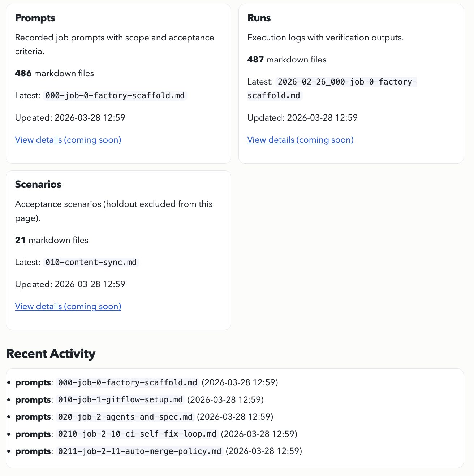Viewport: 474px width, 476px height.
Task: Open 000-job-0-factory-scaffold.md in Recent Activity
Action: [127, 382]
